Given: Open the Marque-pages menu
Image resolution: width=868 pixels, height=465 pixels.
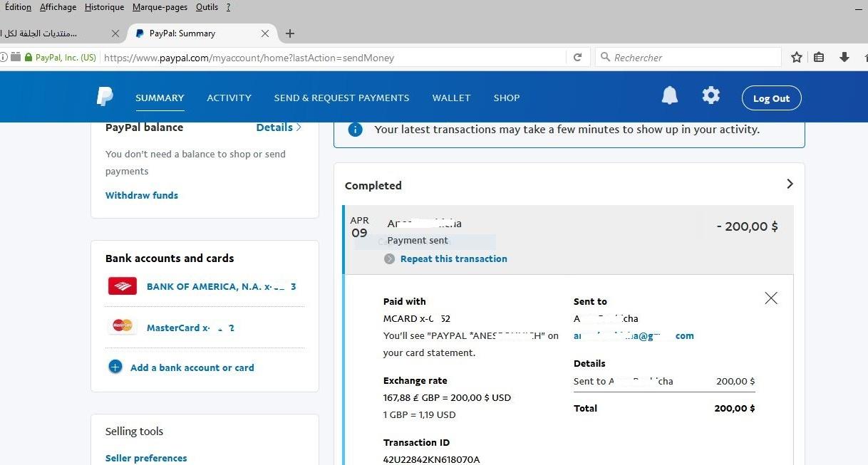Looking at the screenshot, I should click(160, 7).
